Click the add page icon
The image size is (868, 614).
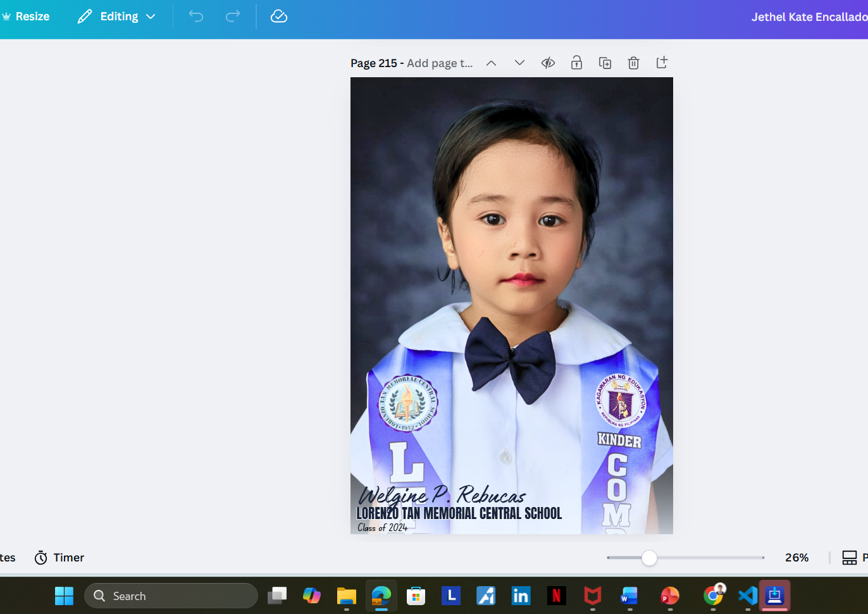(662, 62)
